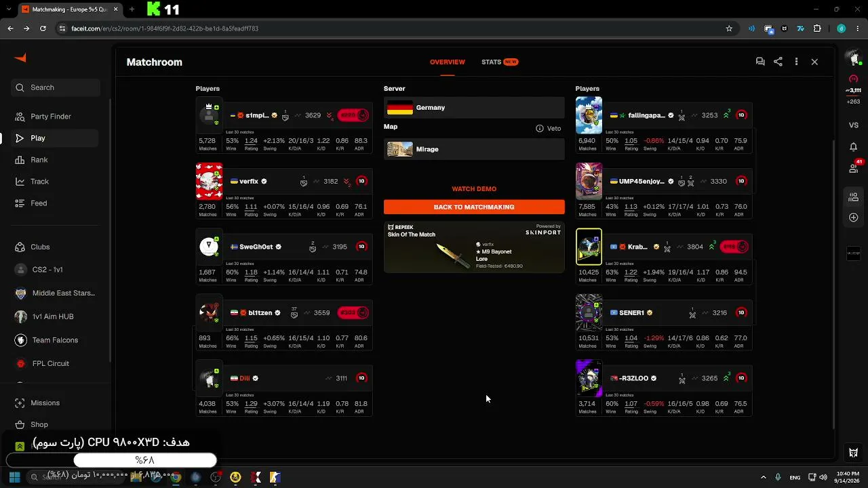Image resolution: width=868 pixels, height=488 pixels.
Task: Open the matchroom three-dot options menu
Action: click(x=796, y=62)
